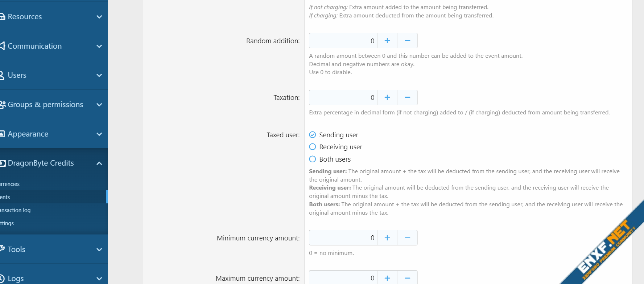Click the plus icon for Taxation

tap(387, 97)
